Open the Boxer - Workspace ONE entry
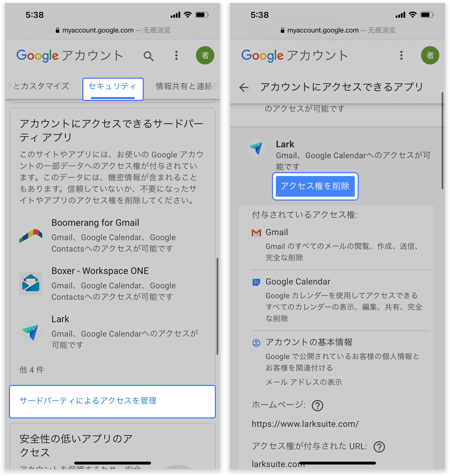This screenshot has width=450, height=476. [112, 284]
